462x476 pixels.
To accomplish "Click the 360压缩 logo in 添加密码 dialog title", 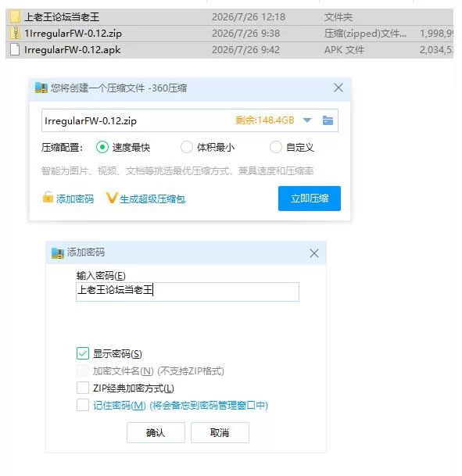I will click(58, 252).
